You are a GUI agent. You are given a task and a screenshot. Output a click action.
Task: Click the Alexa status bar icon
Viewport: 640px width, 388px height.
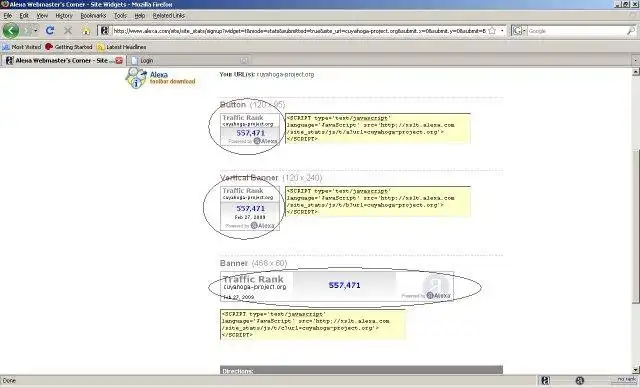(545, 381)
